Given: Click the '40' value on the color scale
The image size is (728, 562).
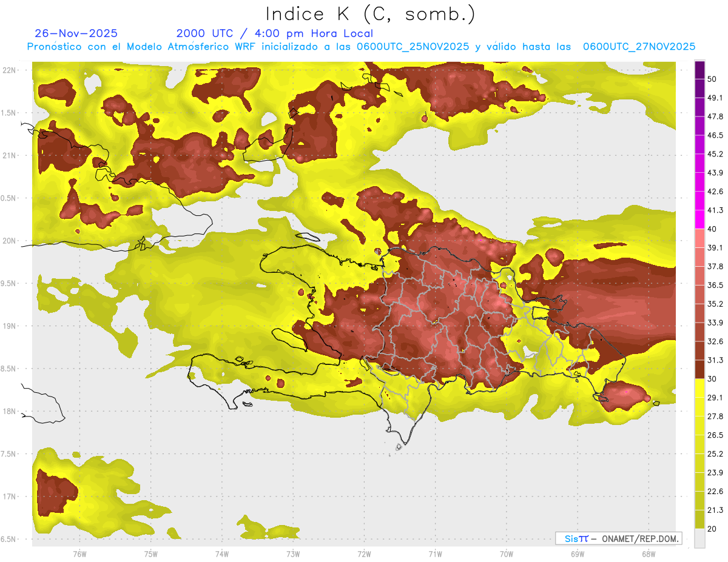Looking at the screenshot, I should [x=713, y=229].
